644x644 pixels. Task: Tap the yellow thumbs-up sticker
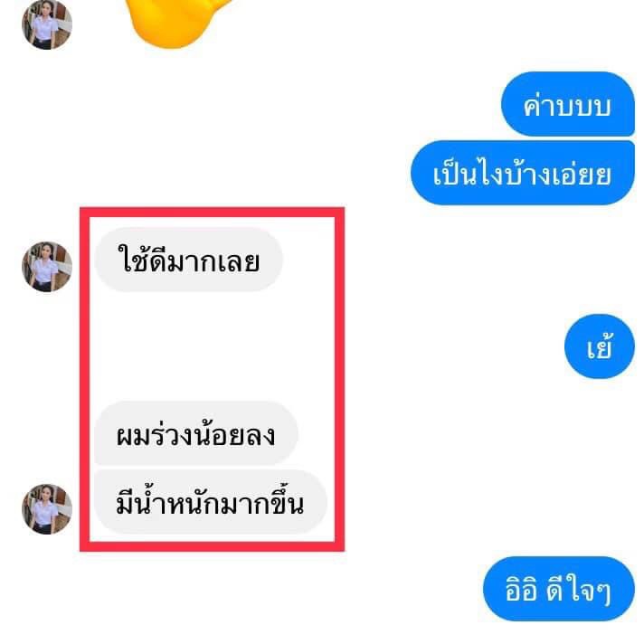[x=181, y=23]
